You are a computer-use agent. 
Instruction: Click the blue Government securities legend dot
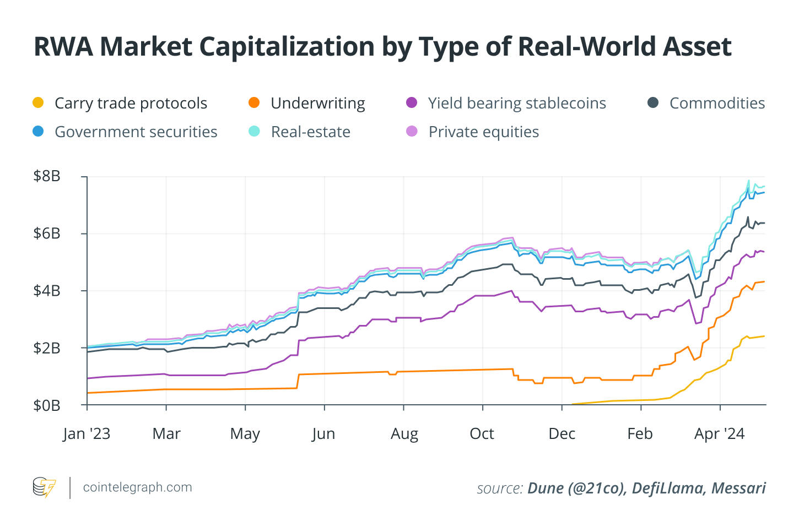38,131
